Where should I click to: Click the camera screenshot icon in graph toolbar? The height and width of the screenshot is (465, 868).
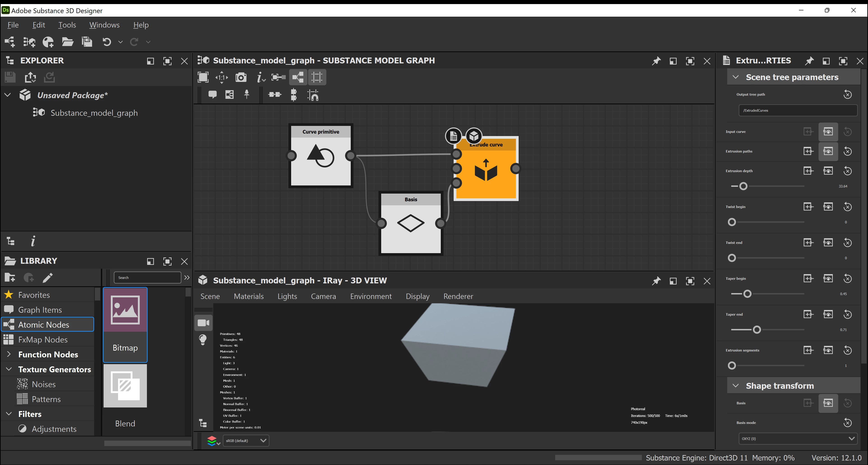coord(241,78)
